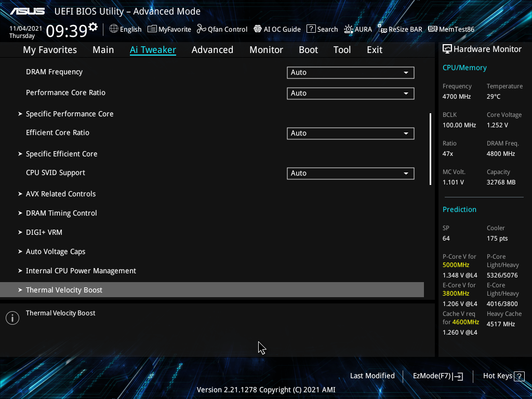Image resolution: width=532 pixels, height=399 pixels.
Task: Open the Tool tab
Action: 342,50
